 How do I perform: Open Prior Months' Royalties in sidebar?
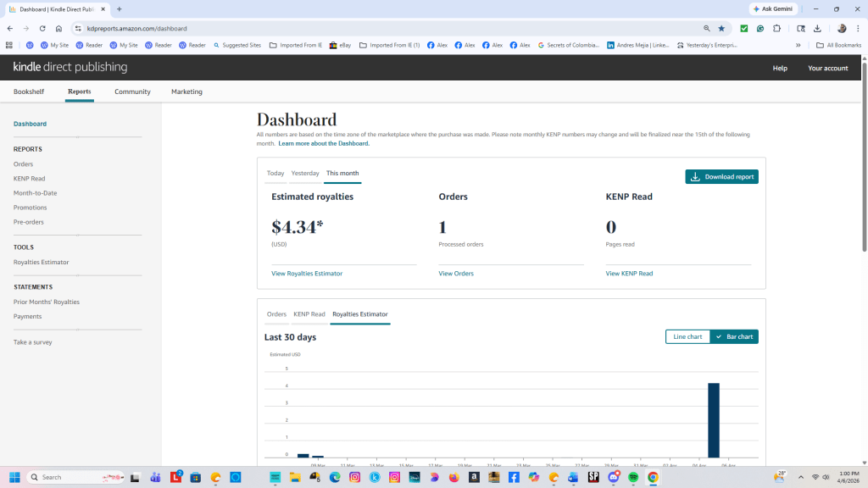[47, 302]
